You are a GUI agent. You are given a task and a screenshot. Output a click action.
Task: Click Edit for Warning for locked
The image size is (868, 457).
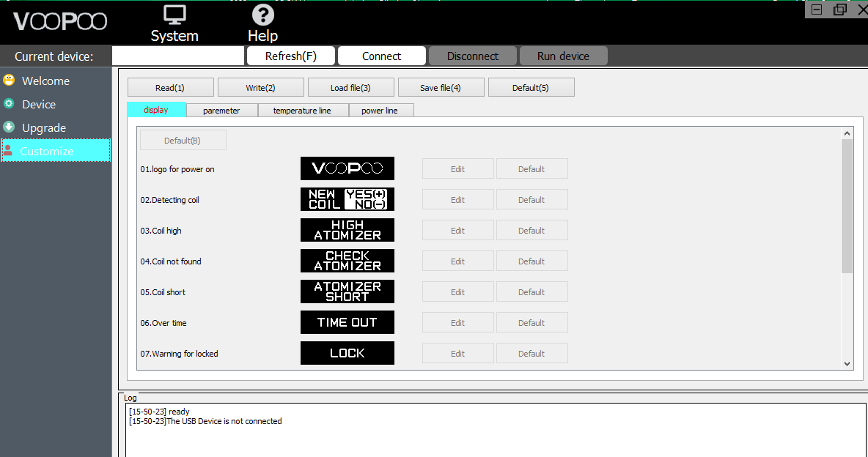click(457, 353)
